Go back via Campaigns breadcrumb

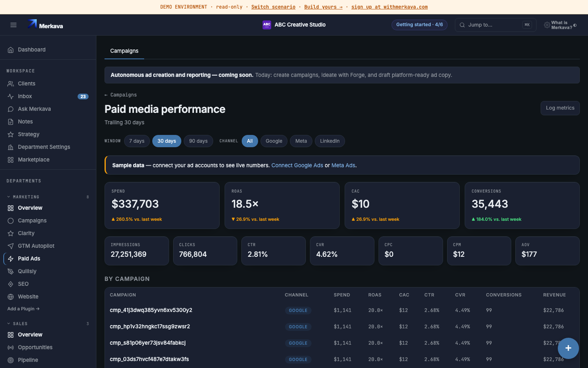pos(121,95)
